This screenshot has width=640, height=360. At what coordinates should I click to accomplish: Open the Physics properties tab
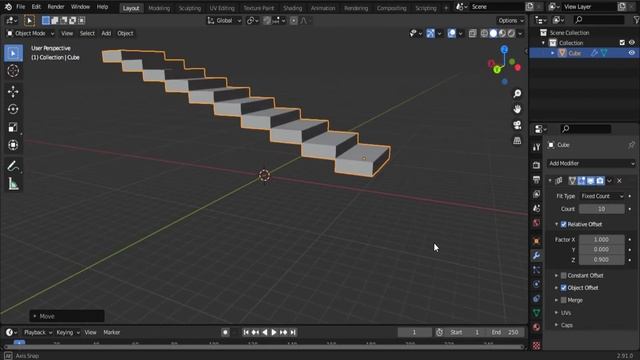536,284
